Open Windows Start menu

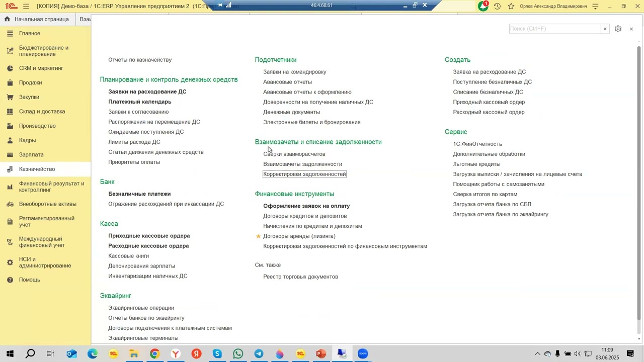click(10, 354)
